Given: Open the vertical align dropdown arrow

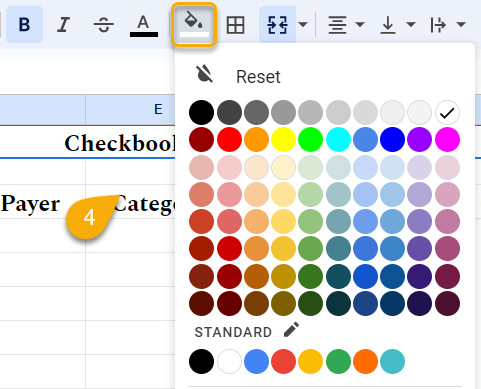Looking at the screenshot, I should [x=411, y=24].
